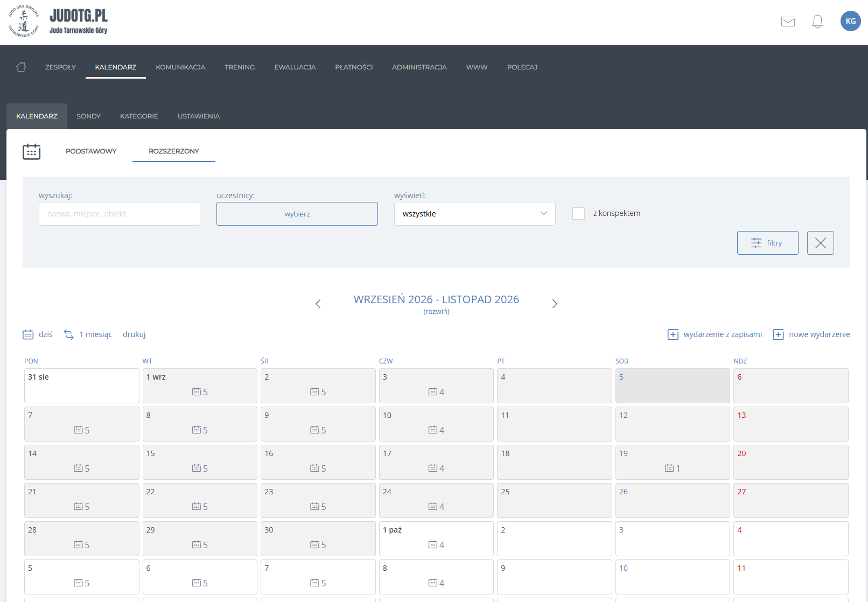
Task: Click the calendar view icon beside PODSTAWOWY
Action: coord(31,152)
